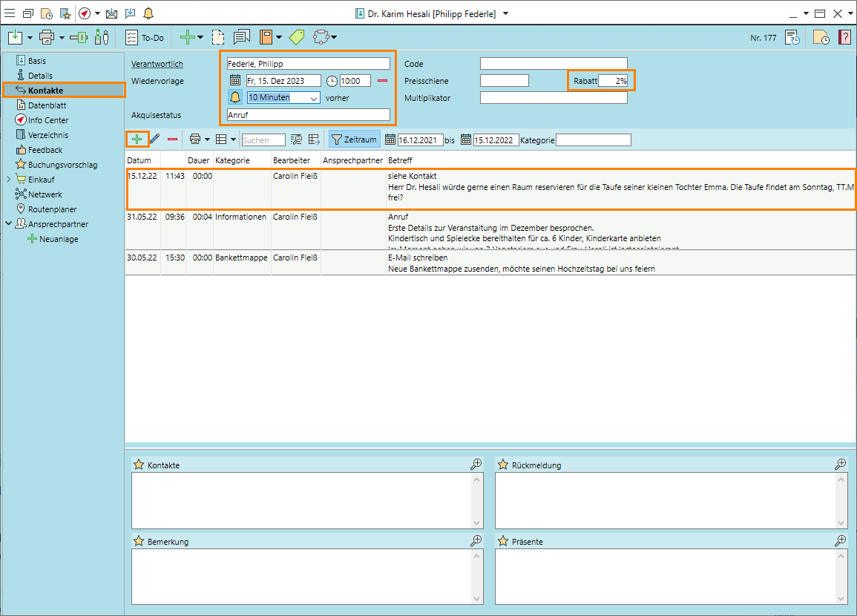The height and width of the screenshot is (616, 857).
Task: Add a new contact entry with green plus
Action: (x=137, y=139)
